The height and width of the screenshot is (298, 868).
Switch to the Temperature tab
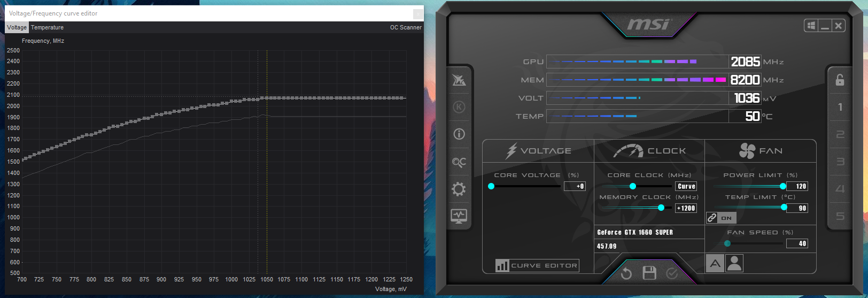[x=47, y=27]
